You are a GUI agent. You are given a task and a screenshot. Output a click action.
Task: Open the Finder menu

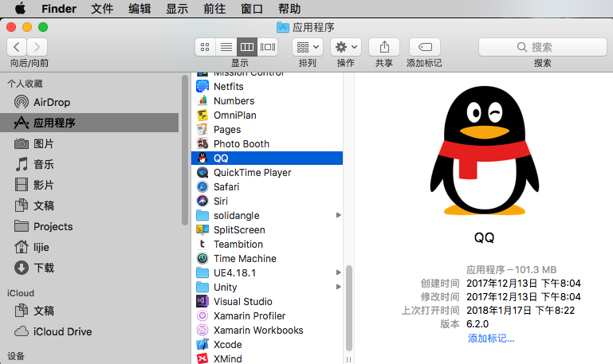tap(59, 9)
